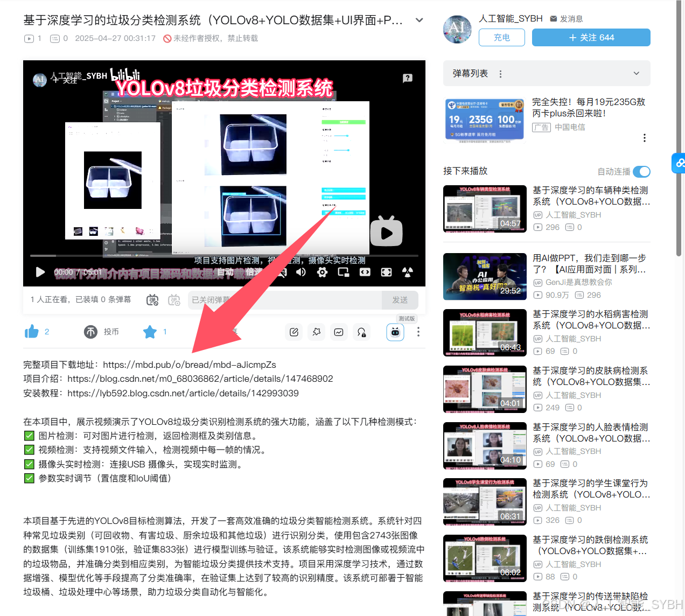Click the GenJi是真想教会你 uploader name
Viewport: 685px width, 616px height.
tap(579, 282)
